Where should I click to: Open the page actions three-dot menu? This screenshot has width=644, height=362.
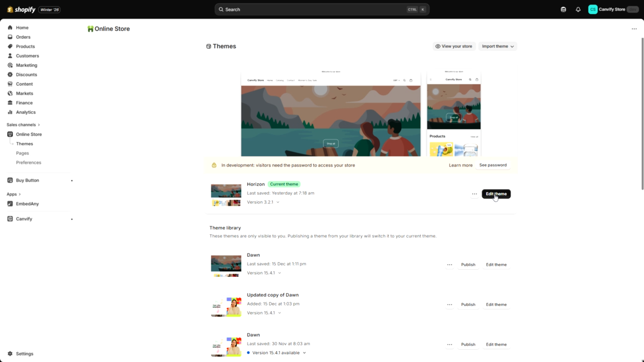pos(634,29)
